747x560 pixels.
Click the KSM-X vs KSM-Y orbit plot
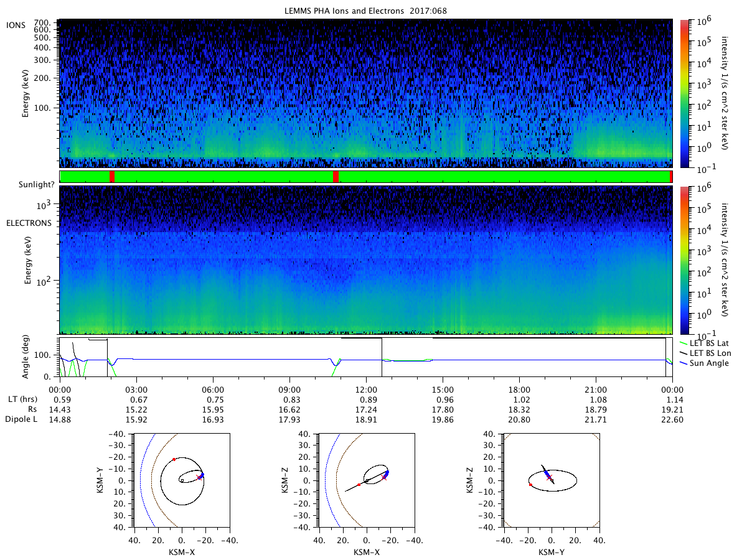181,480
